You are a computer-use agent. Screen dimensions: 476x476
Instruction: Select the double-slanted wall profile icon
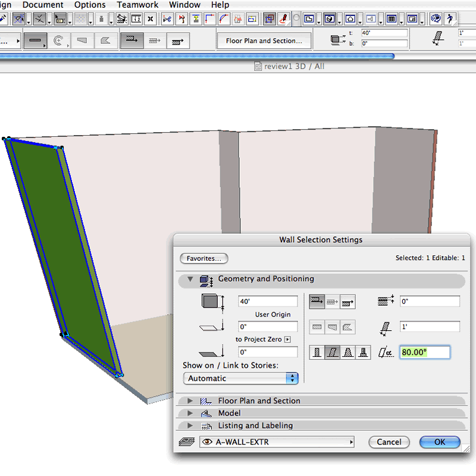pyautogui.click(x=348, y=352)
